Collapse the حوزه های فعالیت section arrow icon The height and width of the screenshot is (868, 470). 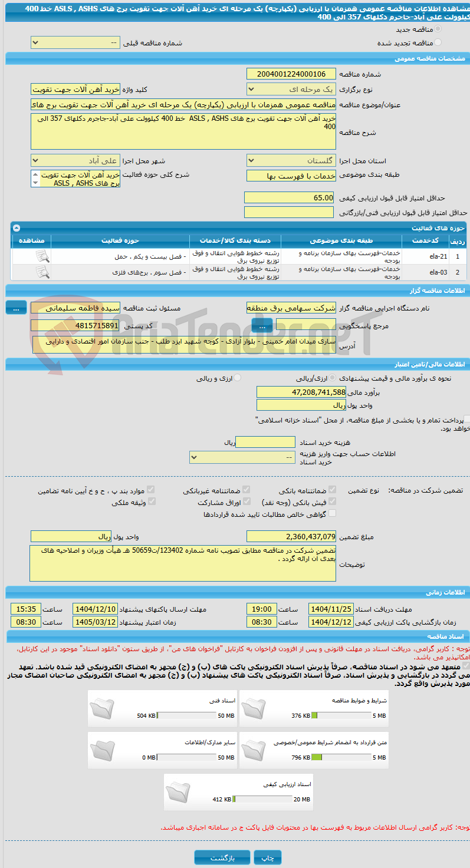pos(16,227)
